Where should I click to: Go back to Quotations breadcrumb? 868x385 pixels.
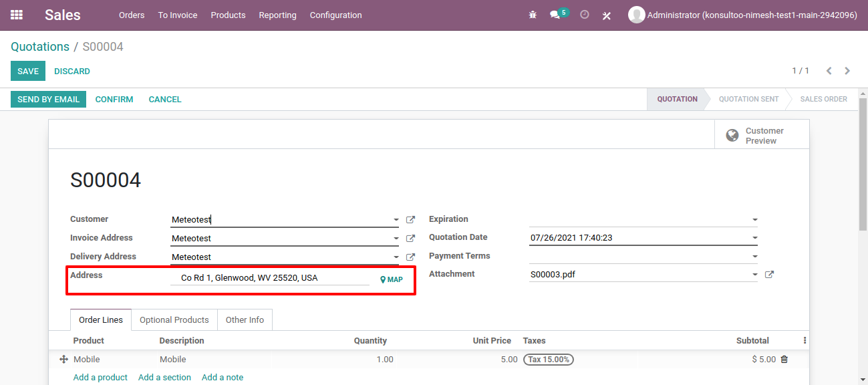[x=40, y=47]
